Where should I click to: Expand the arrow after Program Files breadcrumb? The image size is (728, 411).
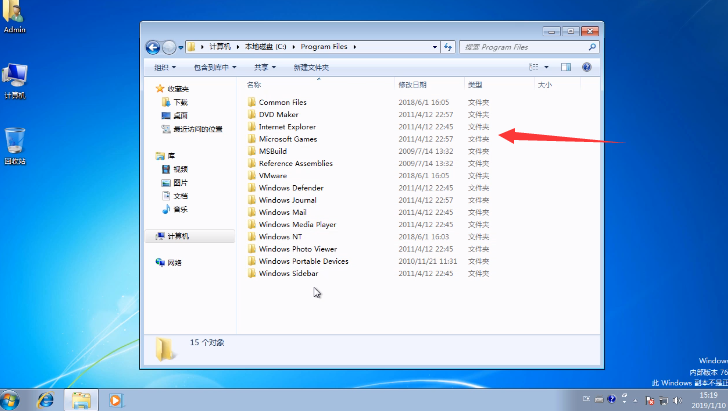[x=355, y=47]
